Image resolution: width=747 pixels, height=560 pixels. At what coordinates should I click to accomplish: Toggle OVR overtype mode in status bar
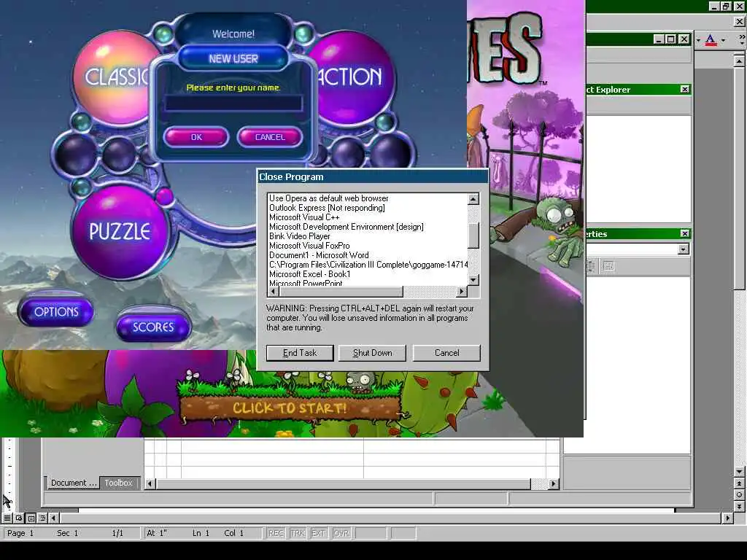(341, 533)
